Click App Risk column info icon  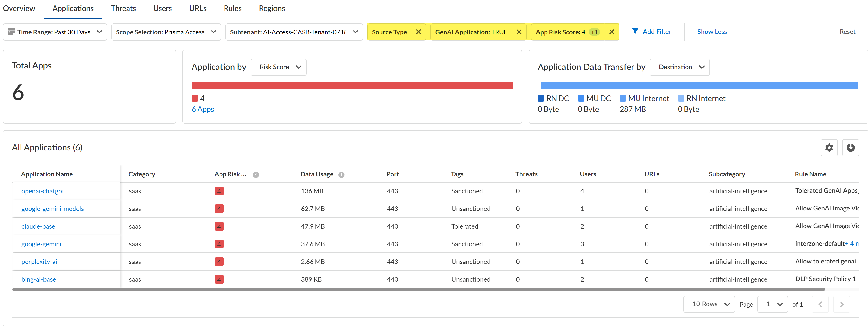point(256,174)
